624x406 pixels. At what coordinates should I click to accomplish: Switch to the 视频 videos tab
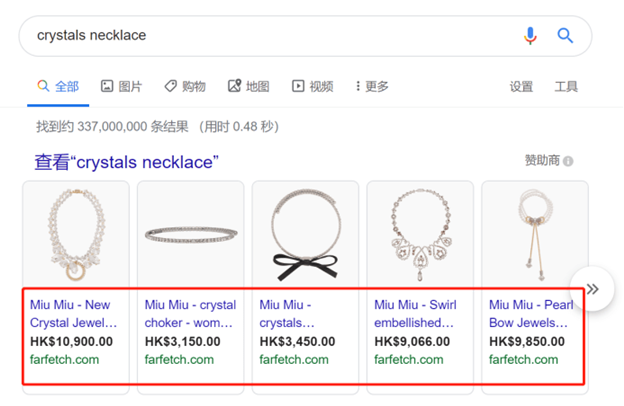pyautogui.click(x=313, y=86)
